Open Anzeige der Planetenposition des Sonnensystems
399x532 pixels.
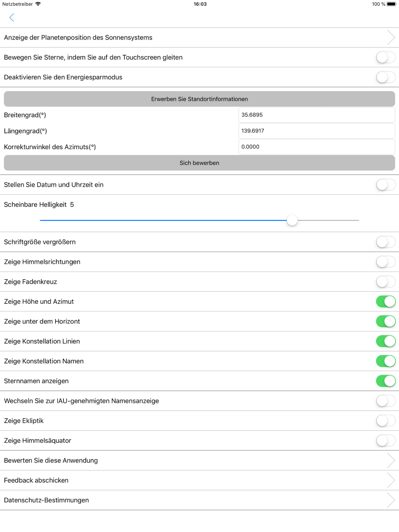pos(199,38)
